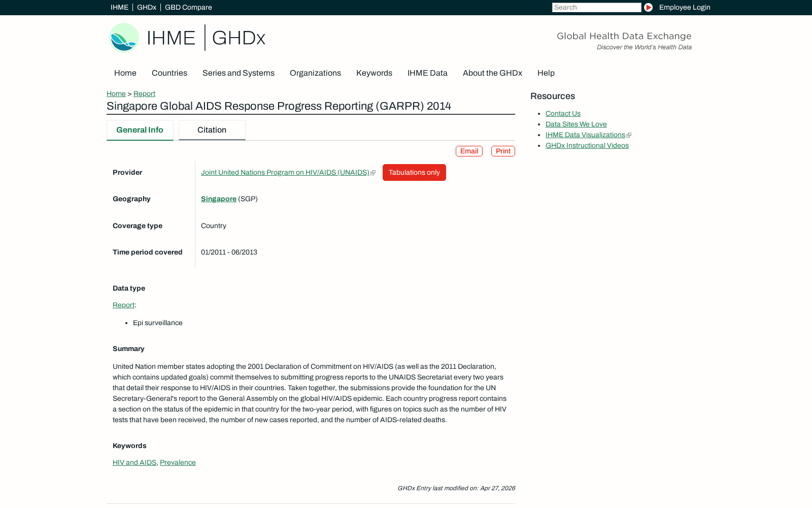
Task: Click Employee Login
Action: [685, 7]
